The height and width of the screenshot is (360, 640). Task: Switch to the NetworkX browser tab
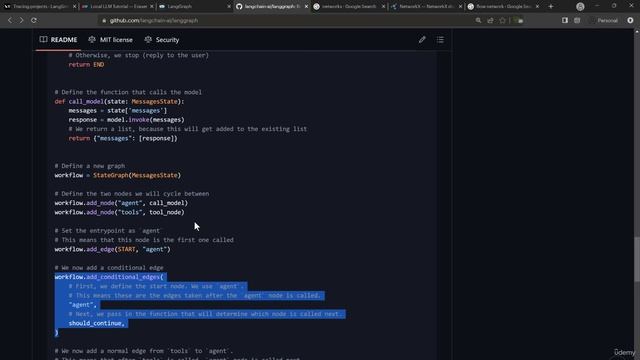tap(427, 7)
